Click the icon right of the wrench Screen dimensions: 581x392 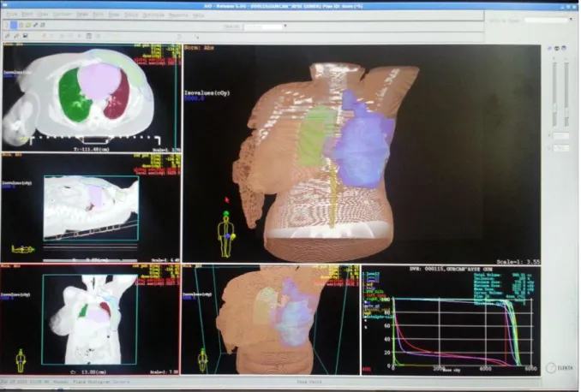click(43, 25)
